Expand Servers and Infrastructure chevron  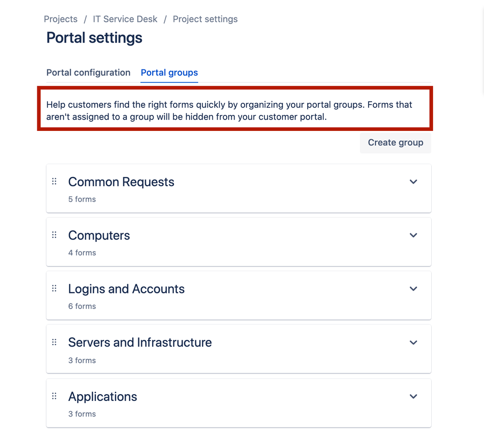pyautogui.click(x=413, y=342)
